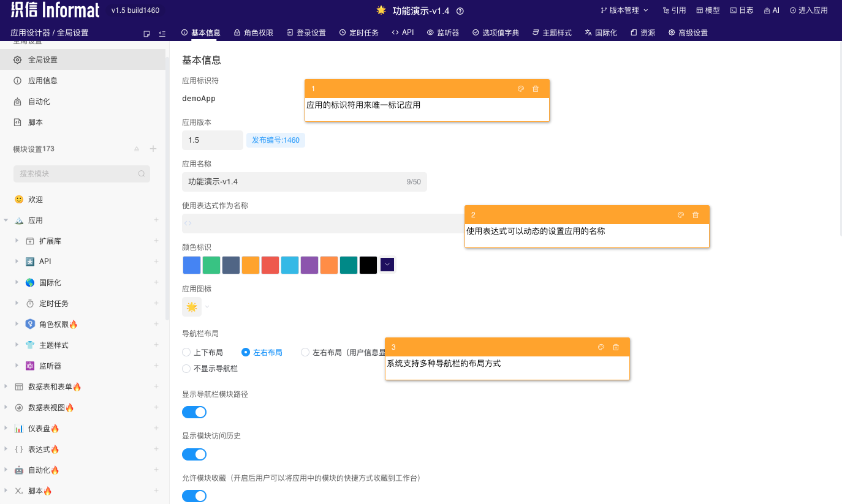The image size is (842, 504).
Task: Disable the 显示模块访问历史 switch
Action: (x=194, y=454)
